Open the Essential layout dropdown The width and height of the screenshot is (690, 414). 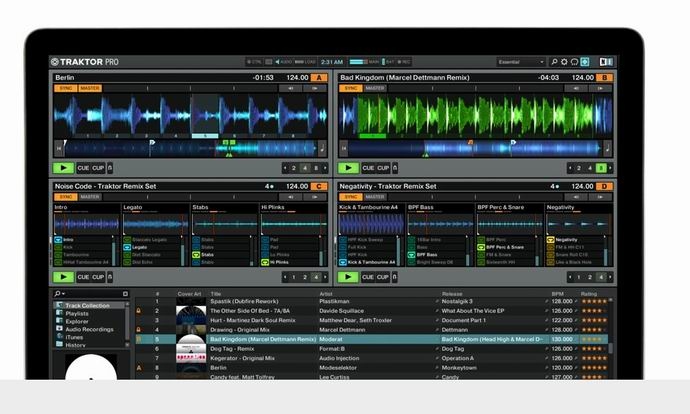(521, 62)
